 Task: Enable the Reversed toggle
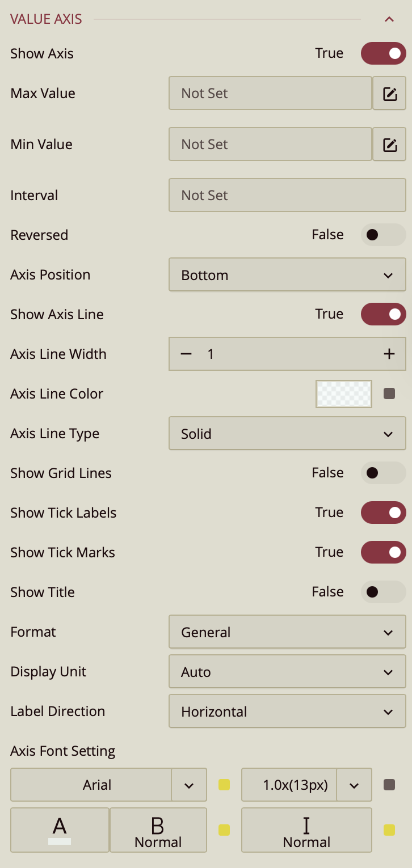384,235
